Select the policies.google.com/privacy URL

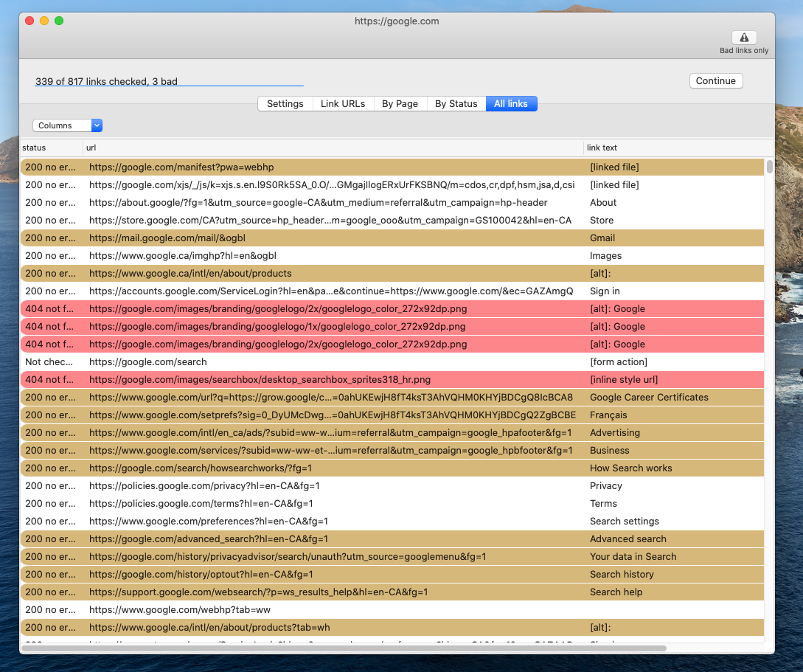(204, 485)
